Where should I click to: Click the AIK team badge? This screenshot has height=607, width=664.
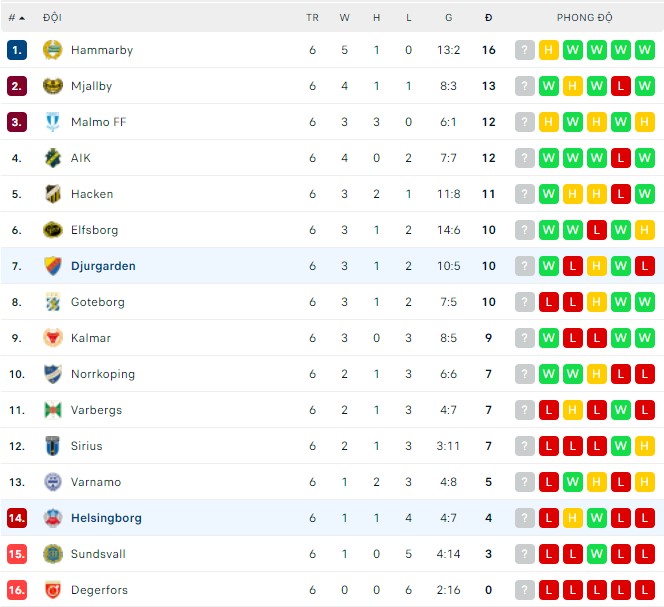(53, 158)
